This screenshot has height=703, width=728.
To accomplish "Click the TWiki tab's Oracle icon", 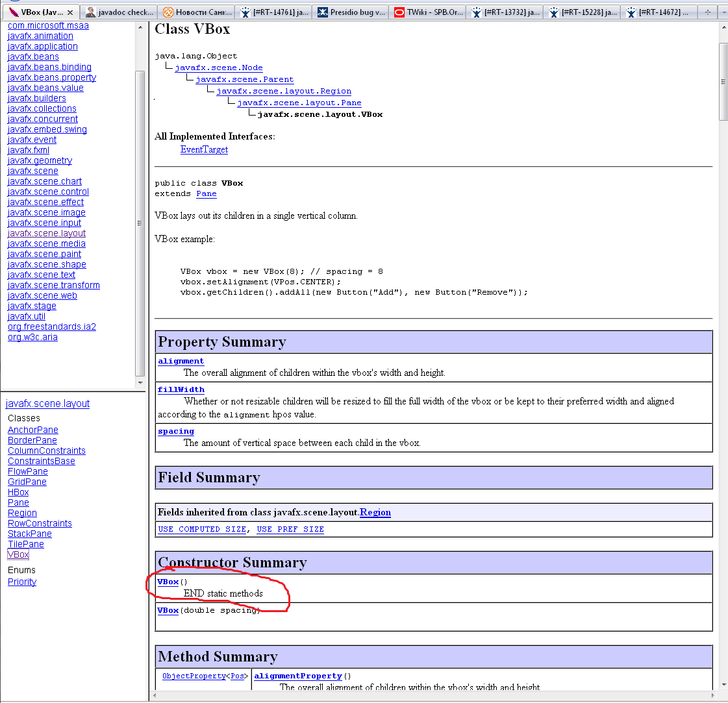I will pyautogui.click(x=398, y=12).
